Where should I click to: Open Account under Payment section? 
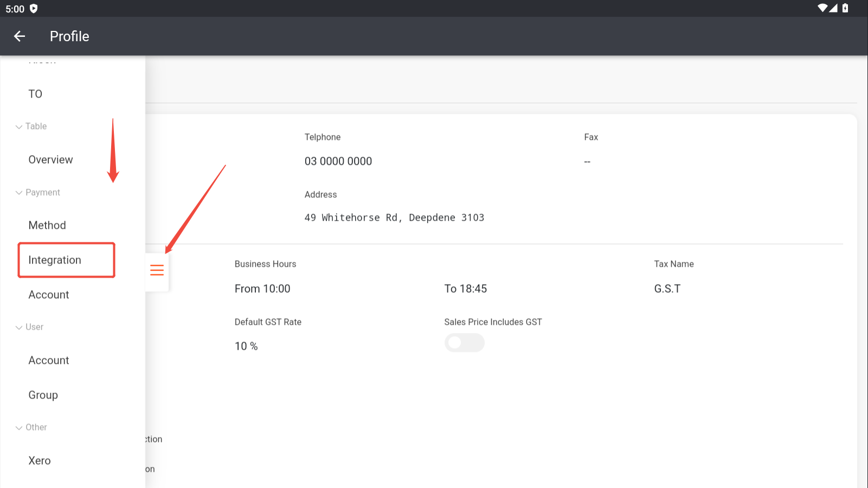pyautogui.click(x=49, y=295)
